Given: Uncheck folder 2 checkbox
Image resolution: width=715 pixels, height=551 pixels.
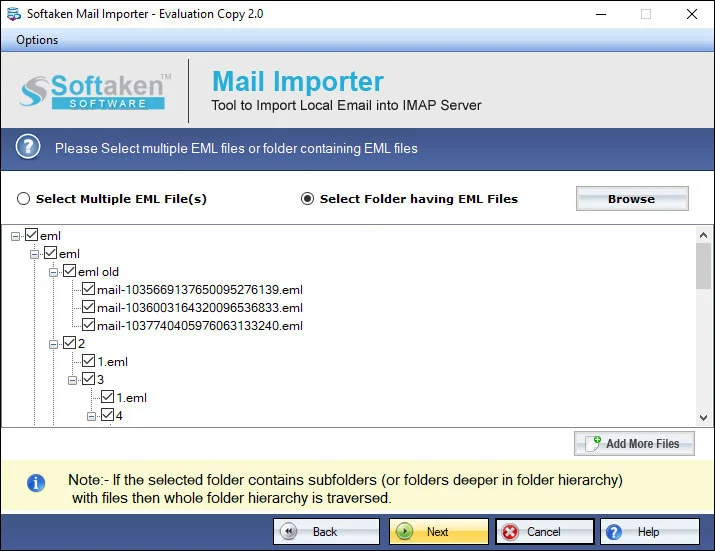Looking at the screenshot, I should click(69, 343).
